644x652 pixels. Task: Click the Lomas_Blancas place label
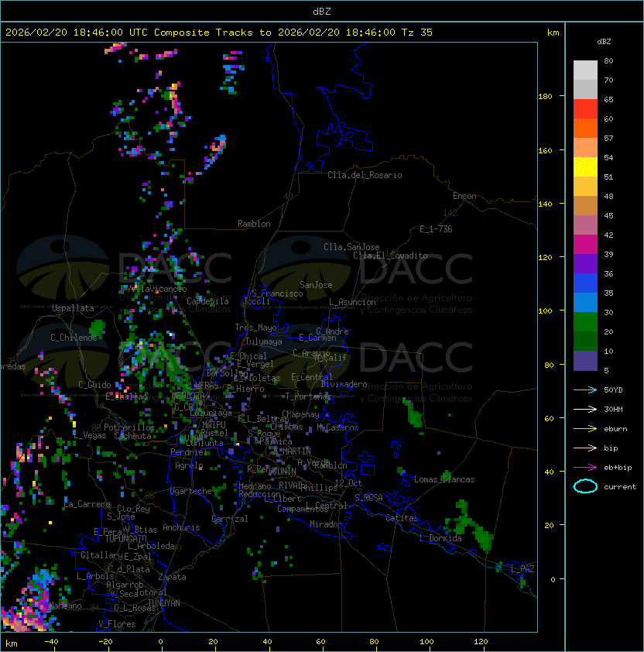(x=444, y=479)
